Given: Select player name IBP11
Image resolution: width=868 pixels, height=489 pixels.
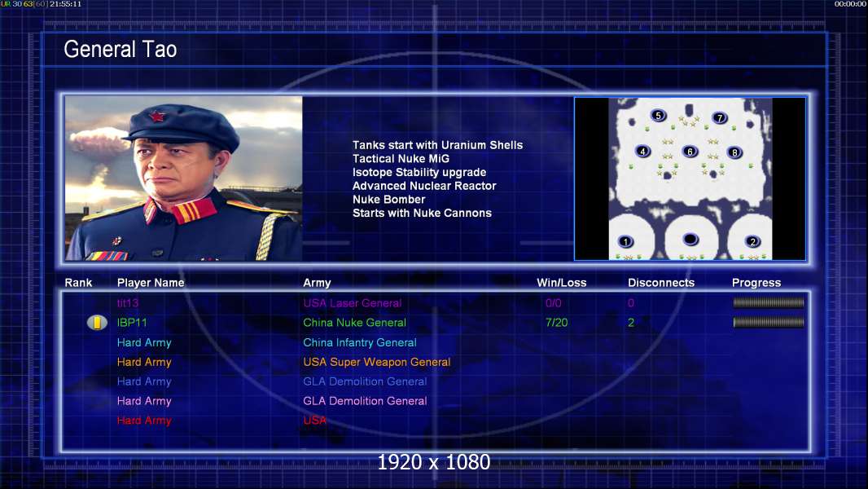Looking at the screenshot, I should (x=132, y=322).
